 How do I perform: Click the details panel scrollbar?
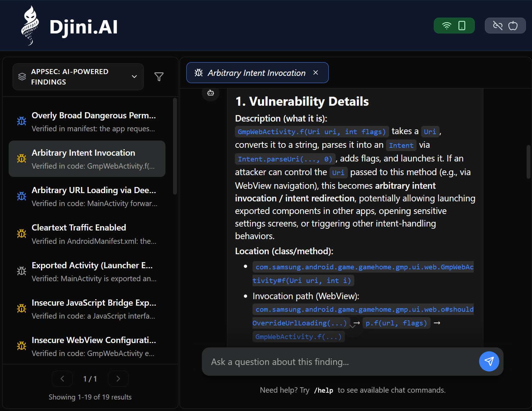528,162
